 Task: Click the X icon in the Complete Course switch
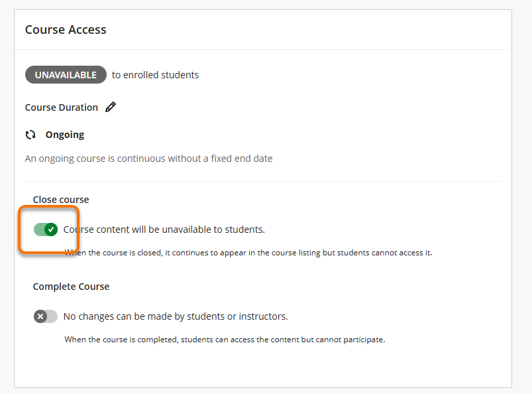click(x=41, y=316)
